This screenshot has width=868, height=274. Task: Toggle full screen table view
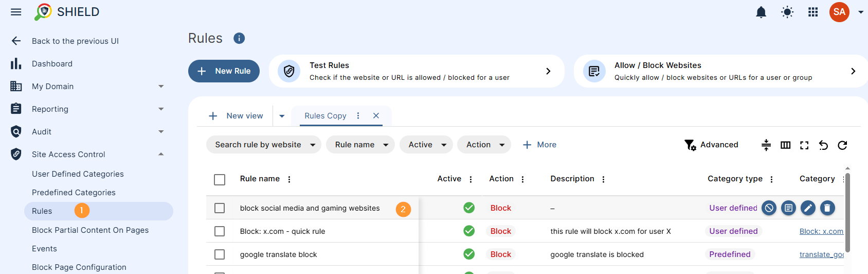tap(804, 145)
